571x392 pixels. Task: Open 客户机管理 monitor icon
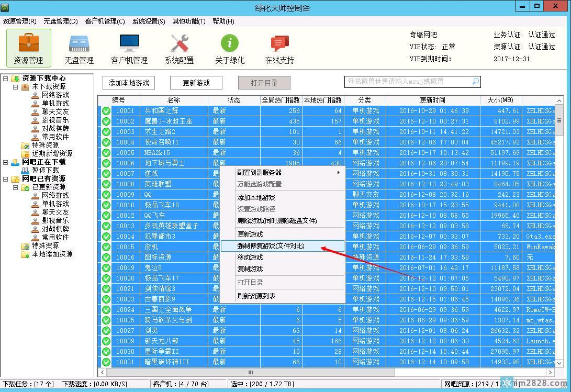pyautogui.click(x=129, y=43)
